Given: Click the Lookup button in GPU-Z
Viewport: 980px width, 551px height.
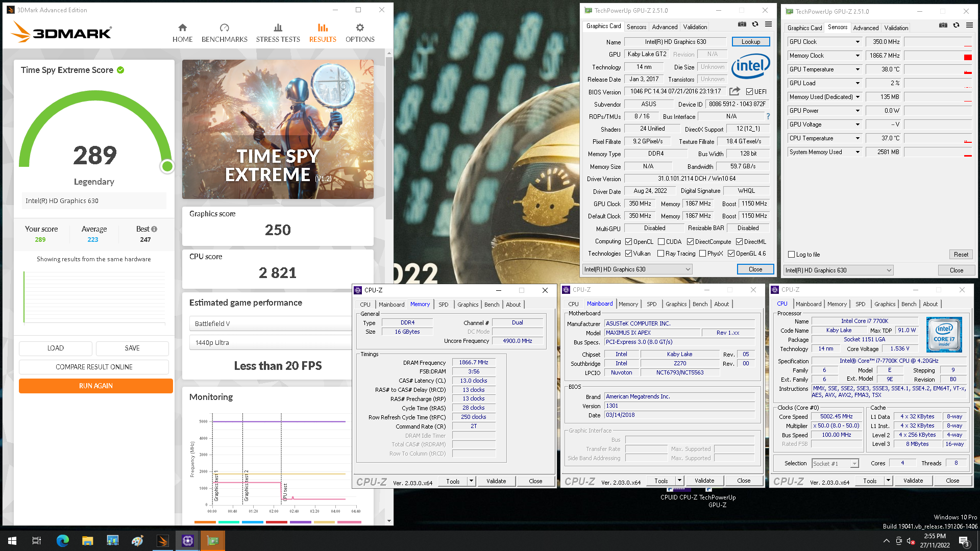Looking at the screenshot, I should (751, 42).
